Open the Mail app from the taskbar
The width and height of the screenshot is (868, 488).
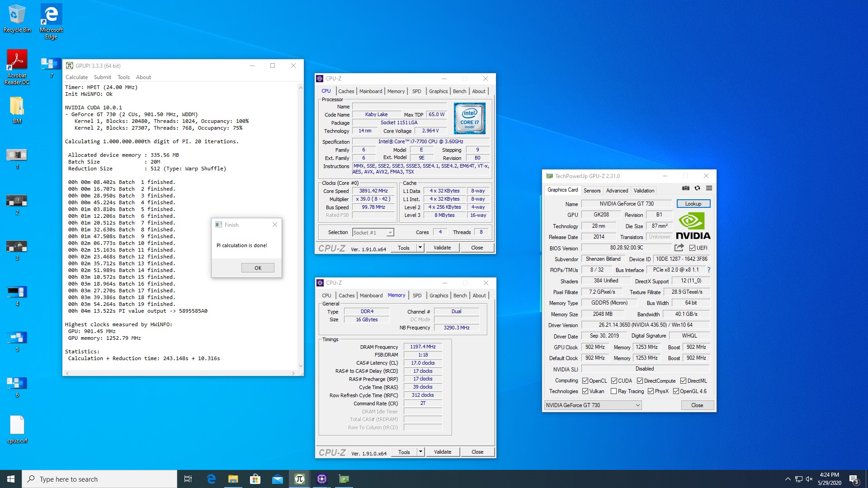[x=277, y=479]
